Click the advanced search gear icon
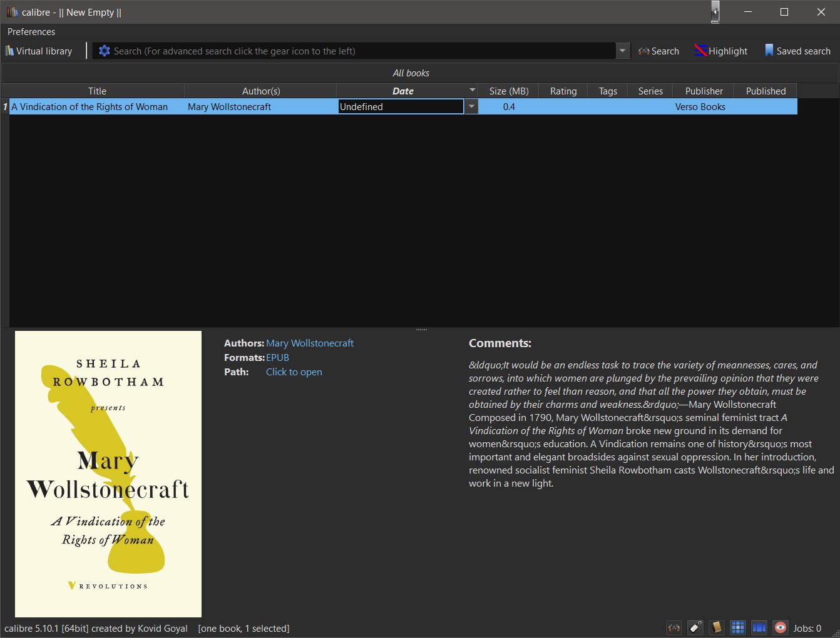This screenshot has width=840, height=638. [x=105, y=51]
